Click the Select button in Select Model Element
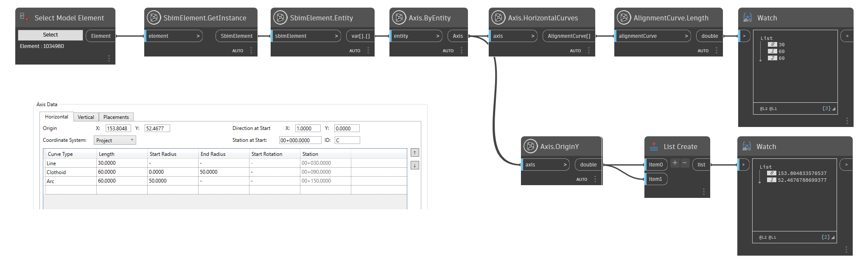The width and height of the screenshot is (868, 276). (x=50, y=35)
